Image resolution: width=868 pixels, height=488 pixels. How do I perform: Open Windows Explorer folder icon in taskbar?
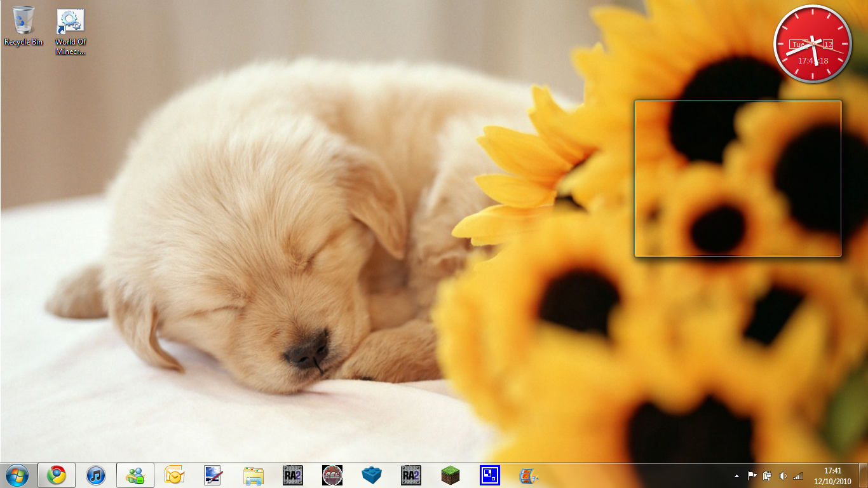tap(253, 475)
